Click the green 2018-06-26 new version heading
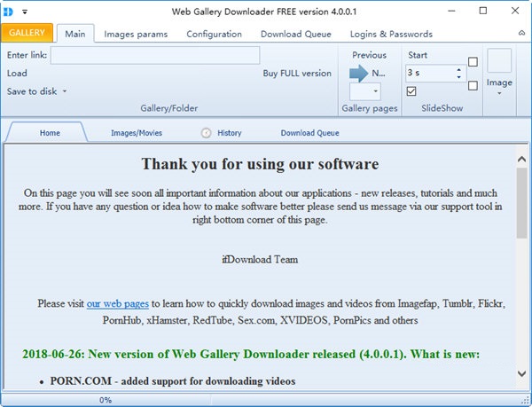532x407 pixels. click(251, 354)
